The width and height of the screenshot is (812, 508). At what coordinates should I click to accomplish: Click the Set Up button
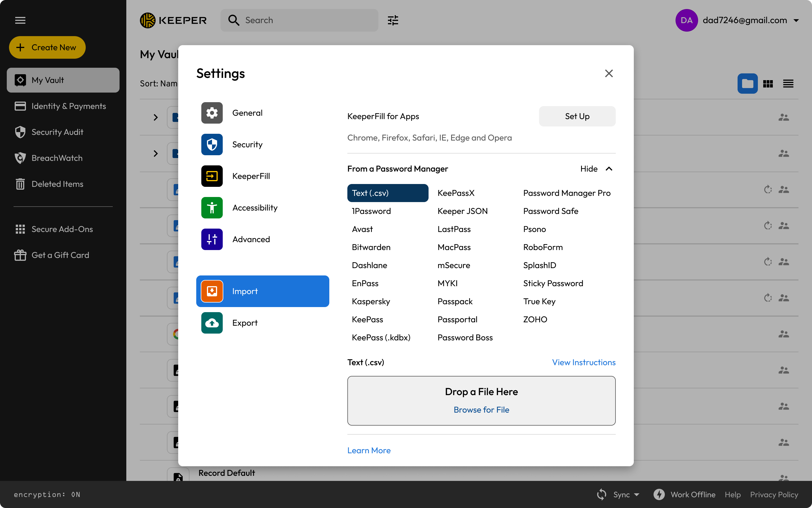(x=577, y=116)
